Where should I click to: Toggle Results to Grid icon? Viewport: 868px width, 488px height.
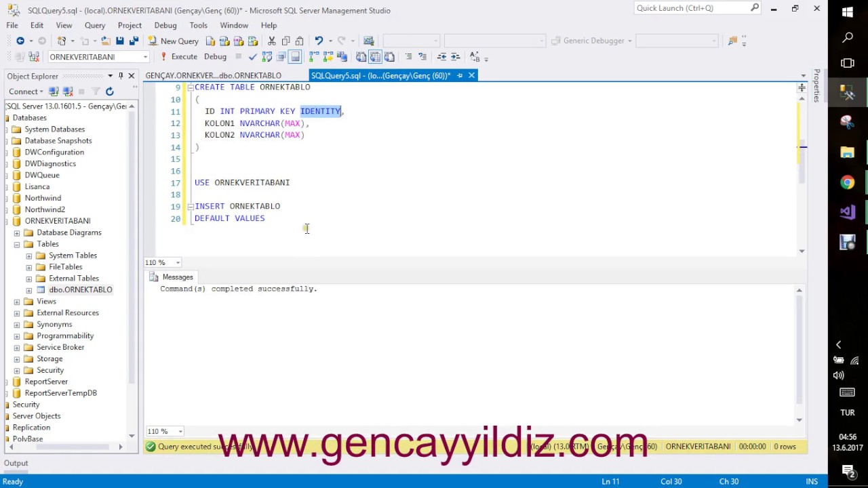pyautogui.click(x=375, y=56)
